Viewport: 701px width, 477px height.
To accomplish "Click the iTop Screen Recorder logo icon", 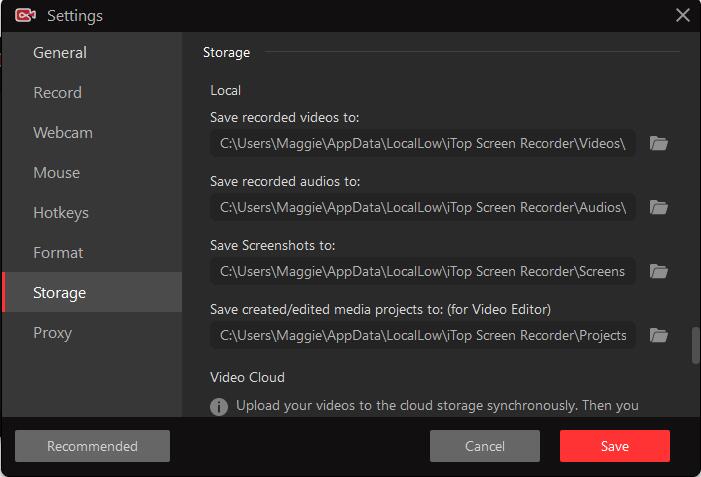I will [x=26, y=15].
